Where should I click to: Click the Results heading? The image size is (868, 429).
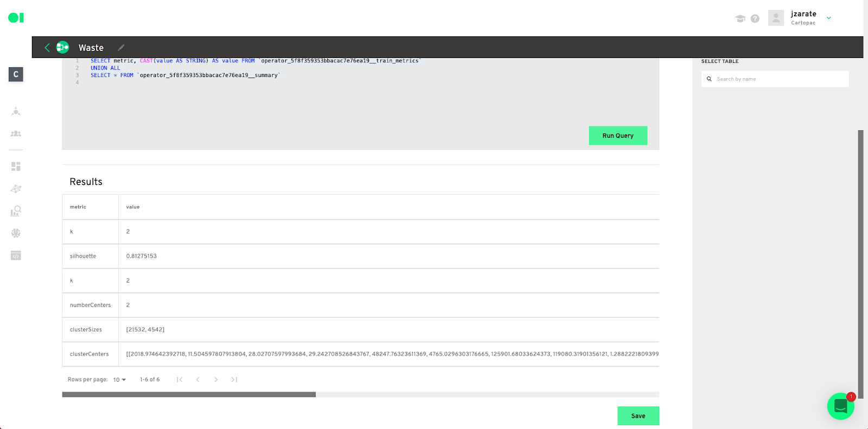(86, 182)
